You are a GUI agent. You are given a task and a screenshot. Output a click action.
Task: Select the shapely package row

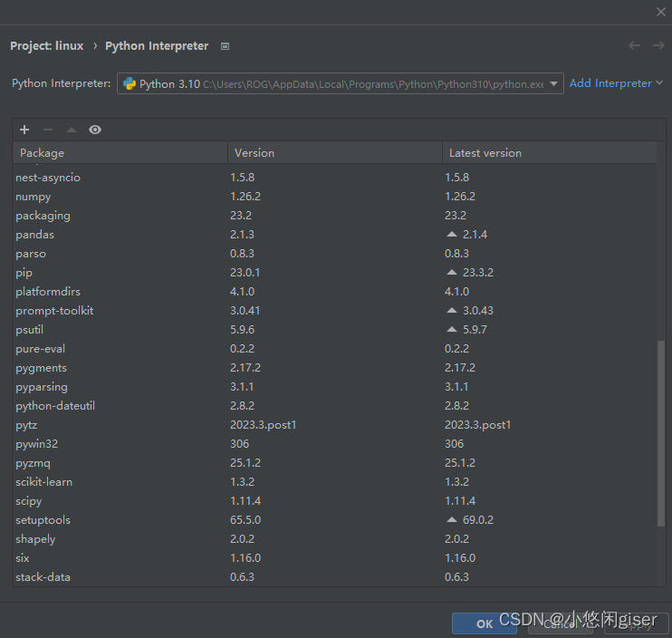[x=334, y=539]
